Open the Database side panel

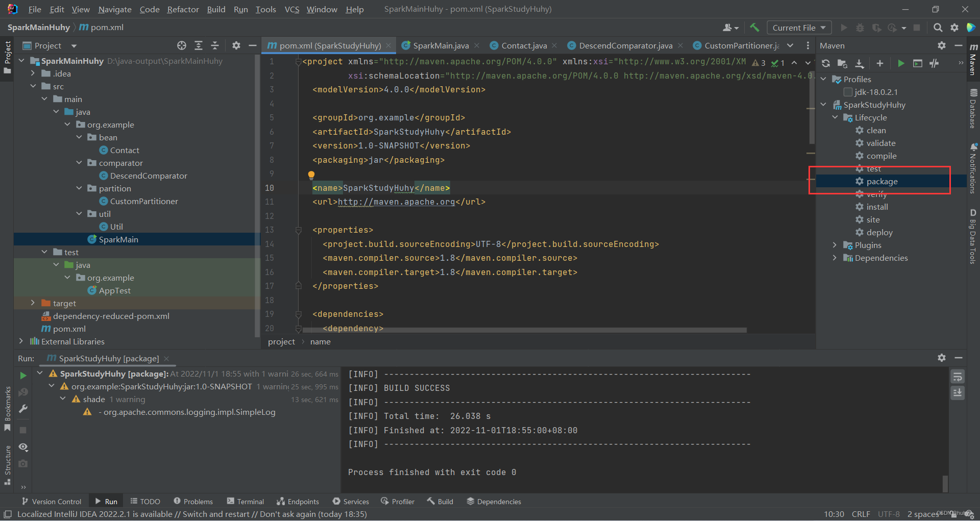click(973, 108)
